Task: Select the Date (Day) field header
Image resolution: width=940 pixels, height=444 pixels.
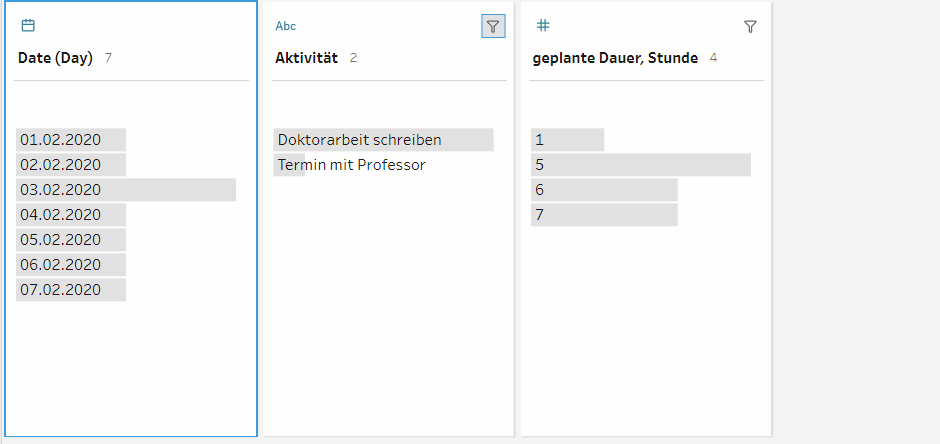Action: click(x=56, y=58)
